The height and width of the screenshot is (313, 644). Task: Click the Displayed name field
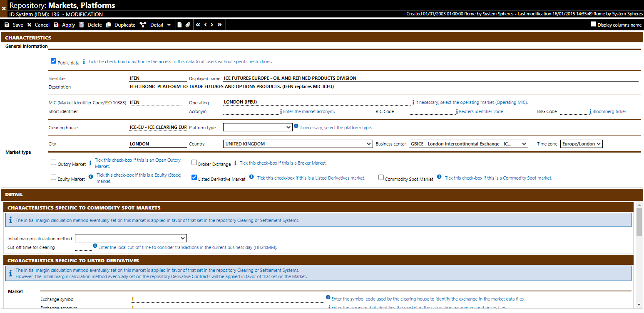tap(430, 78)
